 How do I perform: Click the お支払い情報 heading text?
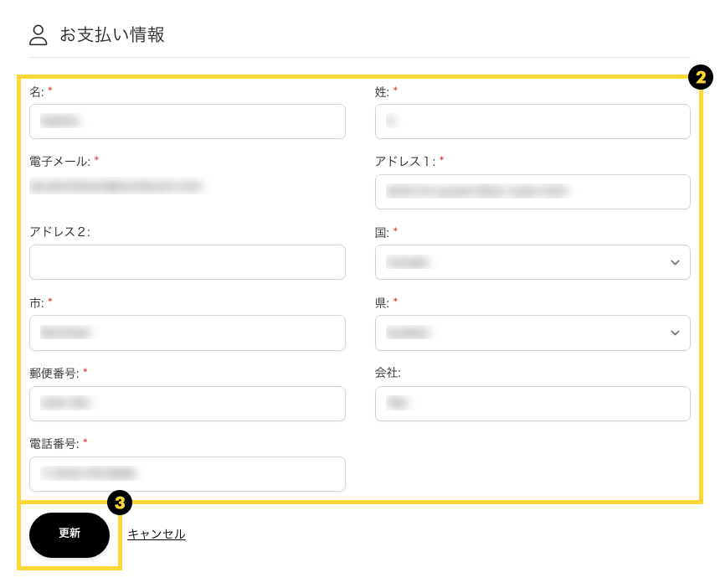click(x=112, y=35)
